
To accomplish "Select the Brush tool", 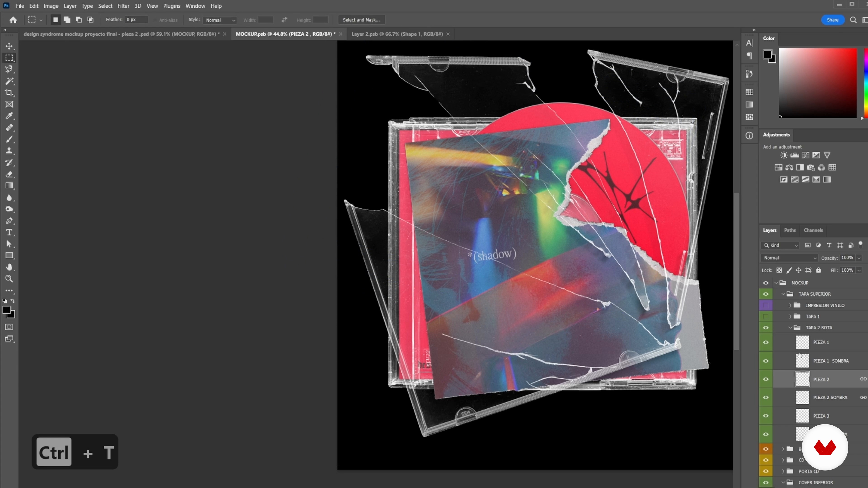I will point(9,139).
